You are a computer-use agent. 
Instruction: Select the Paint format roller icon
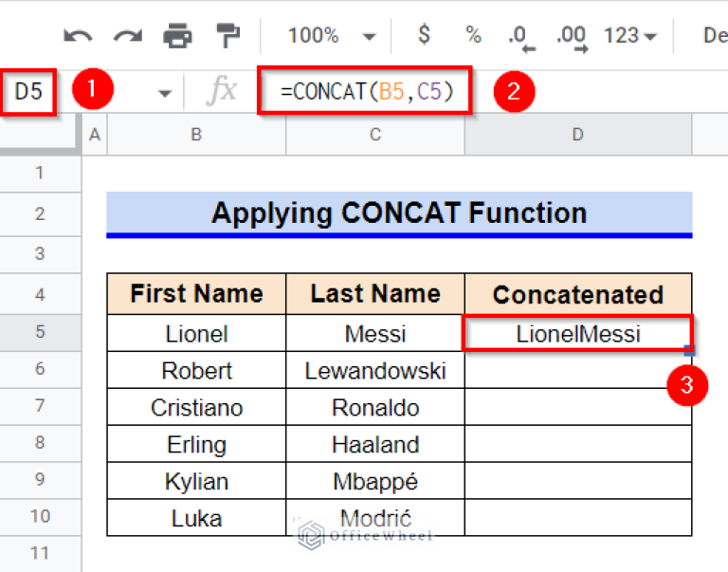click(227, 36)
